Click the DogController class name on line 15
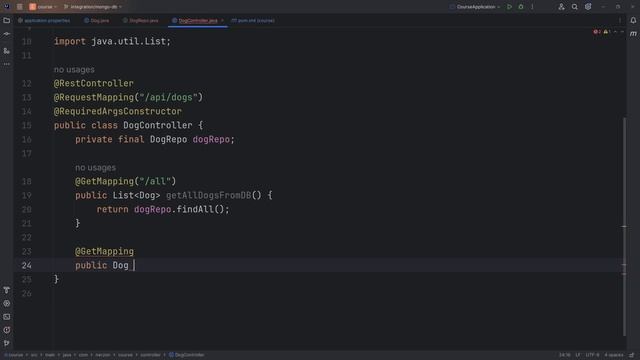Screen dimensions: 640x360 pos(158,125)
